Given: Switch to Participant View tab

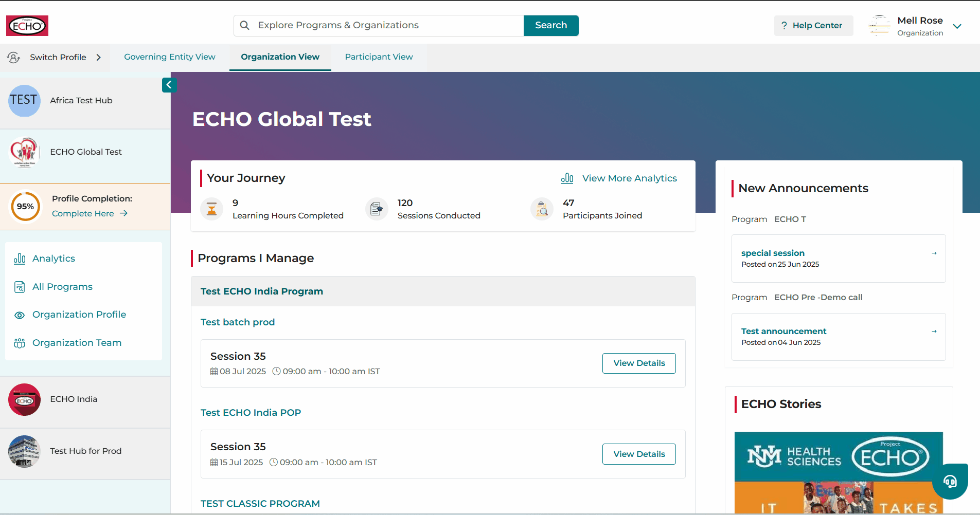Looking at the screenshot, I should 379,57.
